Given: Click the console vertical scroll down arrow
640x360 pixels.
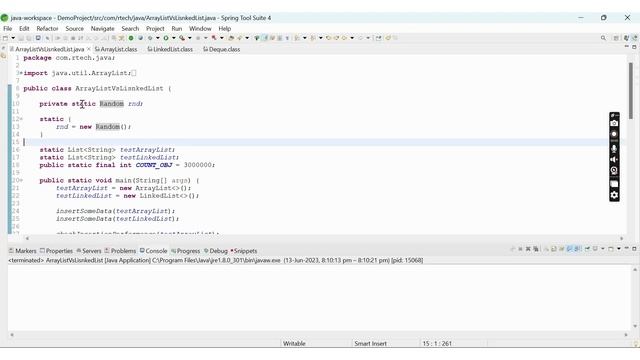Looking at the screenshot, I should [635, 326].
